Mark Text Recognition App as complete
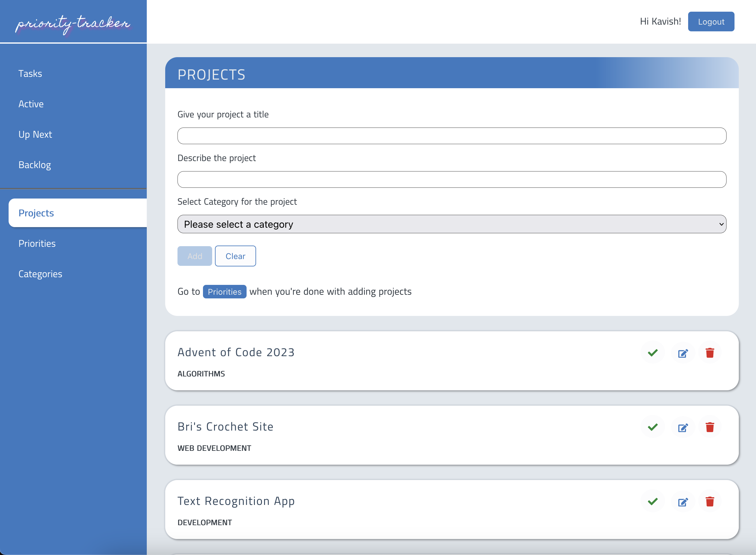The width and height of the screenshot is (756, 555). pyautogui.click(x=653, y=502)
